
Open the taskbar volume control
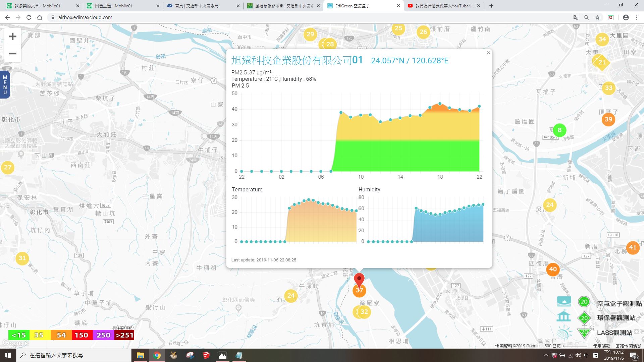[x=578, y=355]
